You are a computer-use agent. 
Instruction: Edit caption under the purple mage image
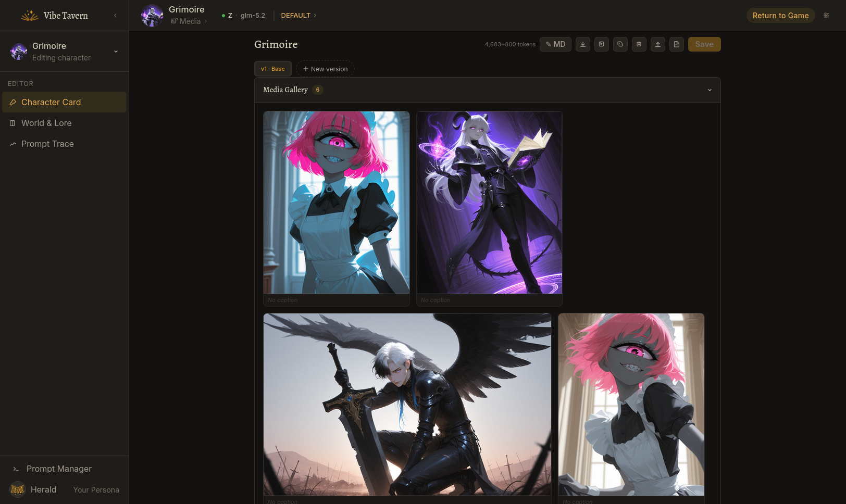490,300
